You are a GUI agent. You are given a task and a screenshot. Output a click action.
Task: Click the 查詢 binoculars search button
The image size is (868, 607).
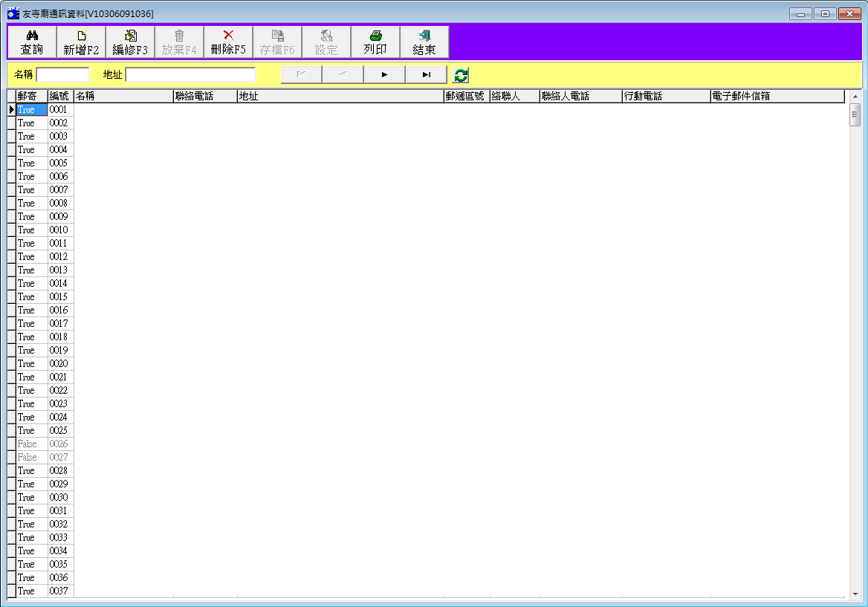(32, 42)
